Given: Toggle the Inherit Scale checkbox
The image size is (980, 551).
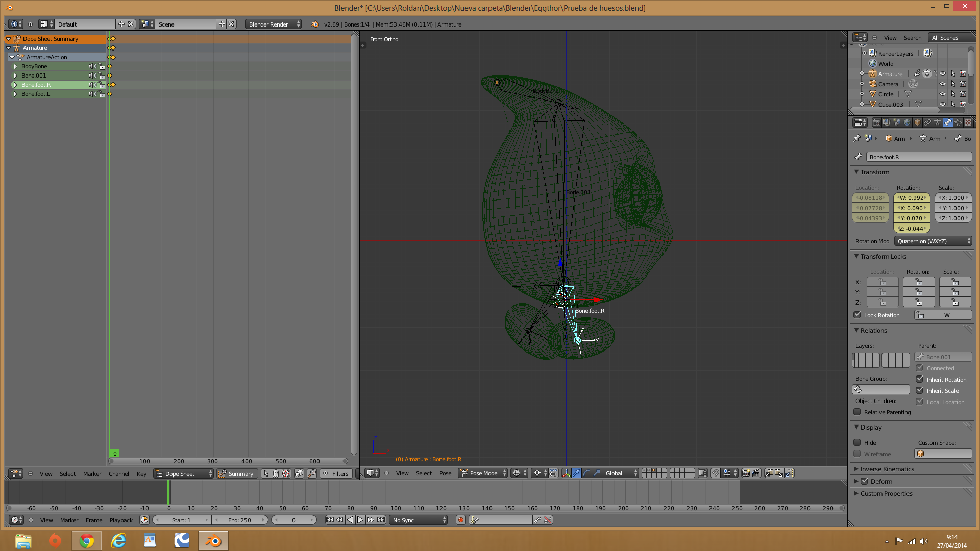Looking at the screenshot, I should pos(920,390).
